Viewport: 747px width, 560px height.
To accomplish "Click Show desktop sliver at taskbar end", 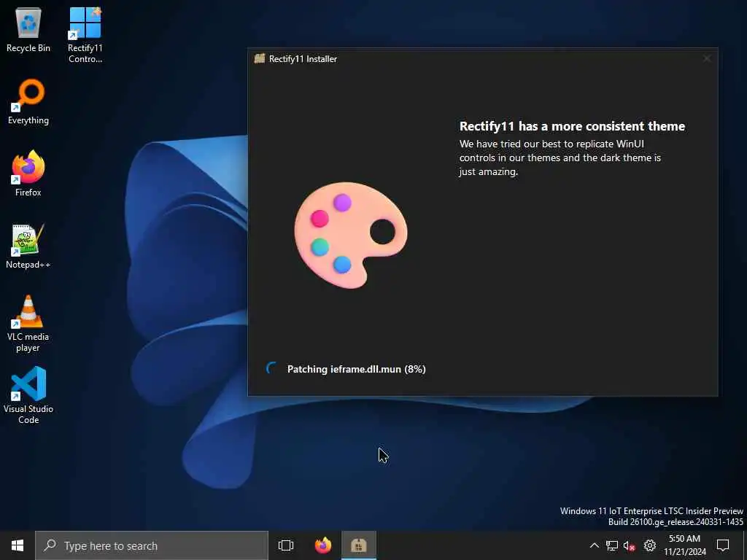I will (744, 545).
